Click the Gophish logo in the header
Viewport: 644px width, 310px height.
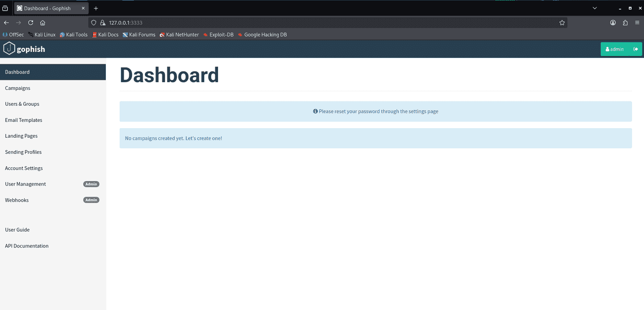[x=24, y=49]
